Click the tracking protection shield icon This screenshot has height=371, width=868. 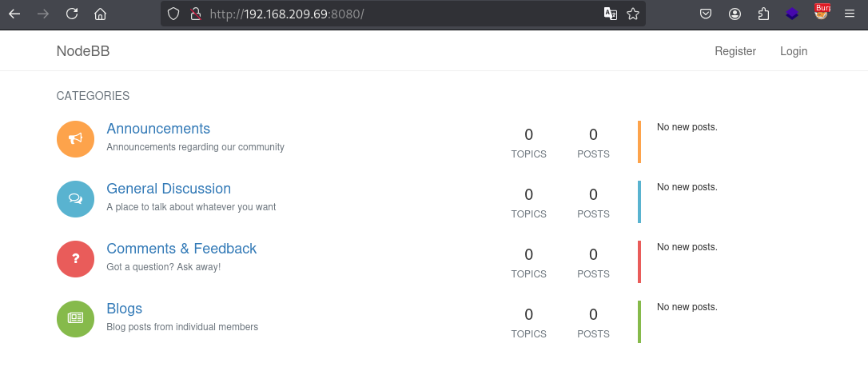pos(173,14)
